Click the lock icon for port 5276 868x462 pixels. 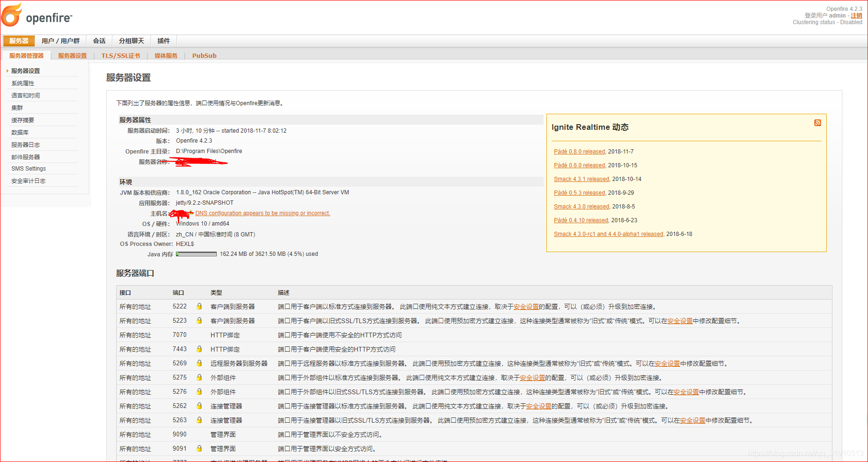click(199, 392)
